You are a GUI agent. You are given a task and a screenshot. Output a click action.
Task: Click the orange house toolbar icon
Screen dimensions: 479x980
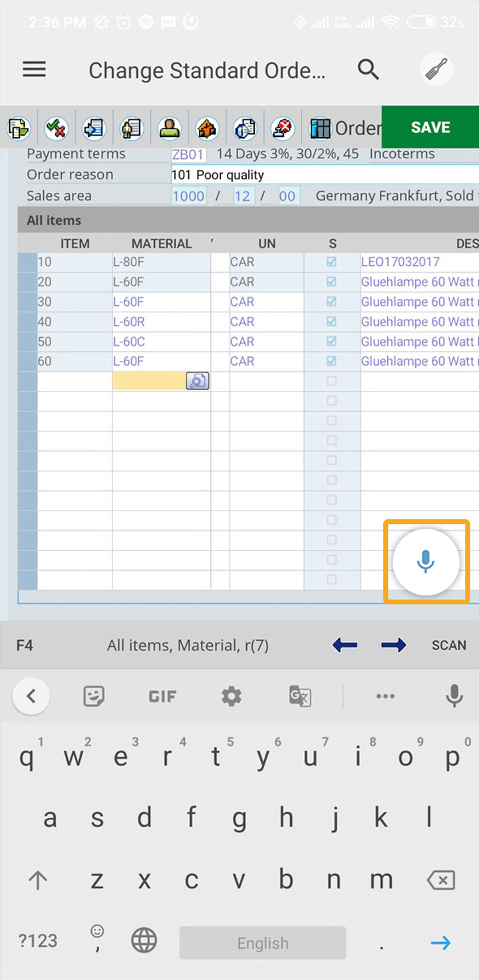(208, 128)
